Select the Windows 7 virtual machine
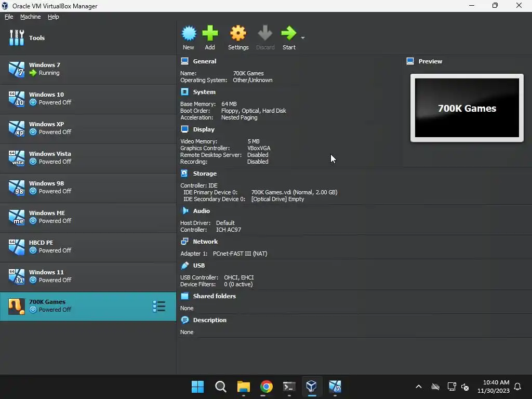532x399 pixels. (88, 69)
